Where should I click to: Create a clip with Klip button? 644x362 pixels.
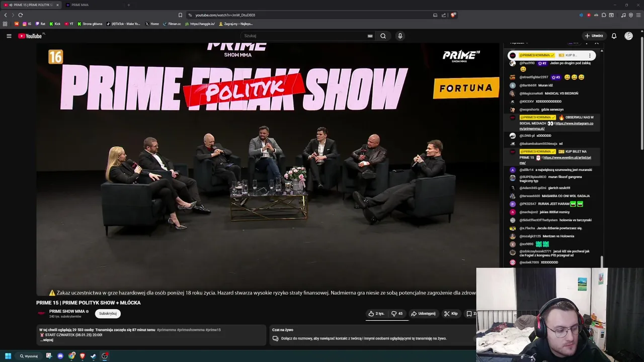(451, 313)
